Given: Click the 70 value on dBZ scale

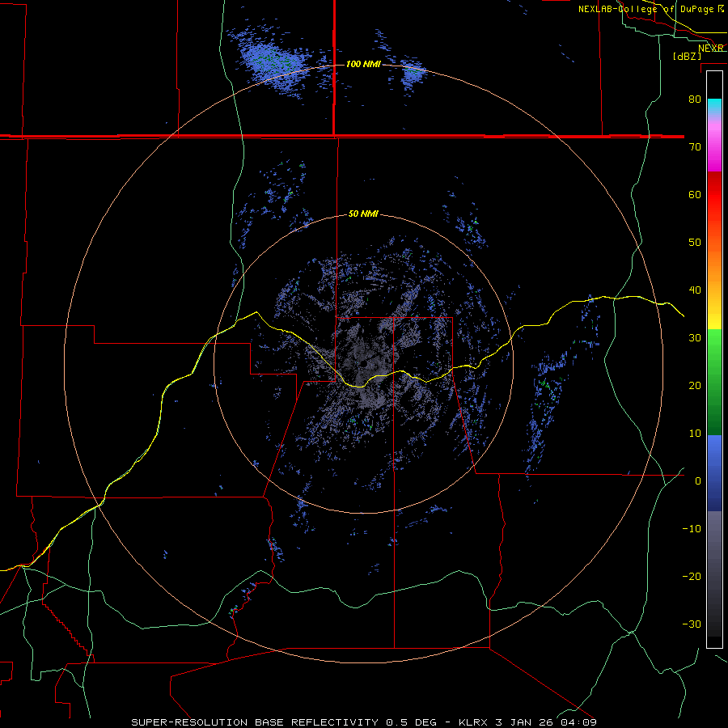Looking at the screenshot, I should tap(695, 146).
